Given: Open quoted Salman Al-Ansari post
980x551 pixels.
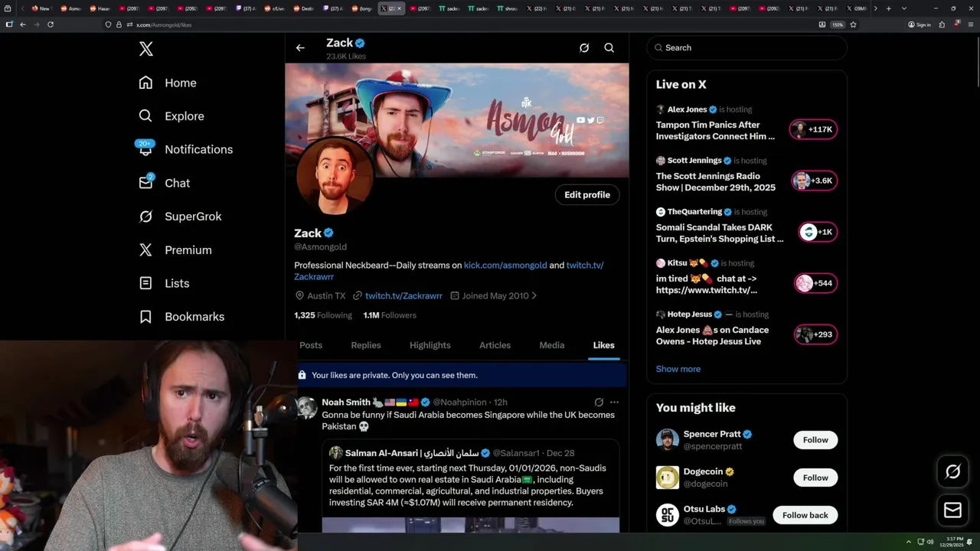Looking at the screenshot, I should pos(470,486).
